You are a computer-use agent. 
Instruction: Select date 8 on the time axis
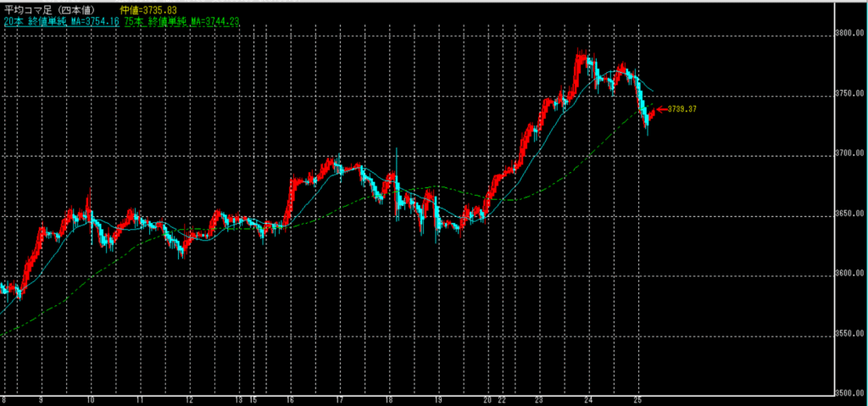(5, 400)
